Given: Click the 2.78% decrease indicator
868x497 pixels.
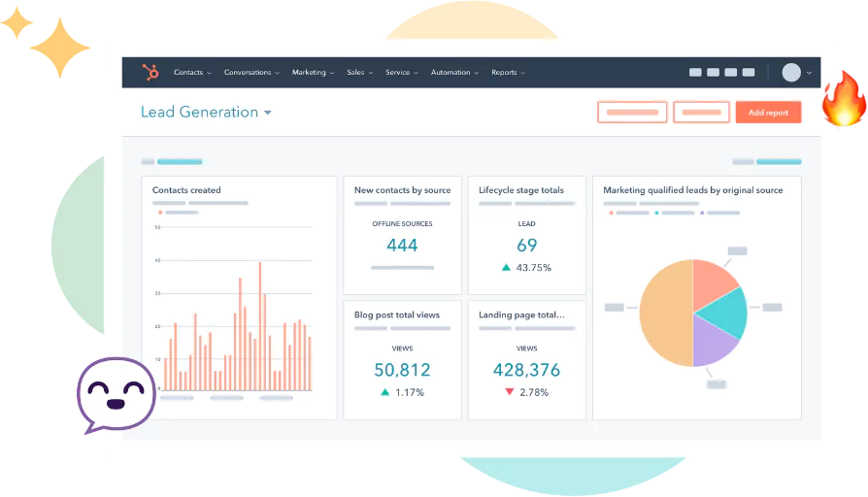Looking at the screenshot, I should [x=527, y=392].
